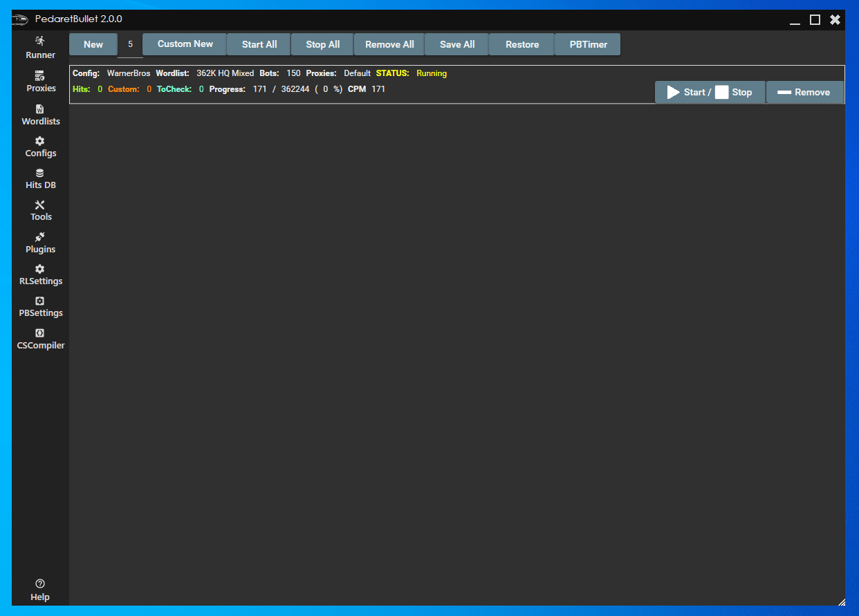This screenshot has width=859, height=616.
Task: Show the Hits DB database
Action: point(40,178)
